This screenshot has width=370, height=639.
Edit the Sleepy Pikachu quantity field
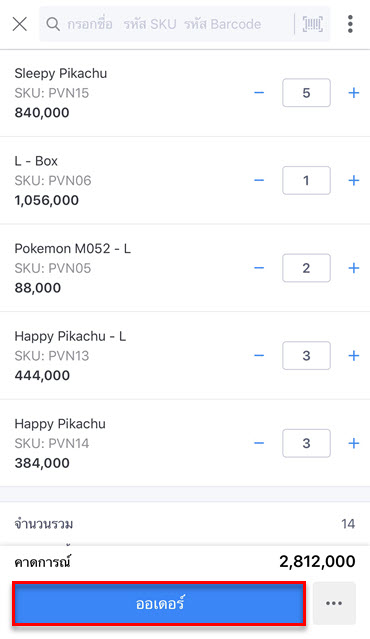click(x=306, y=93)
